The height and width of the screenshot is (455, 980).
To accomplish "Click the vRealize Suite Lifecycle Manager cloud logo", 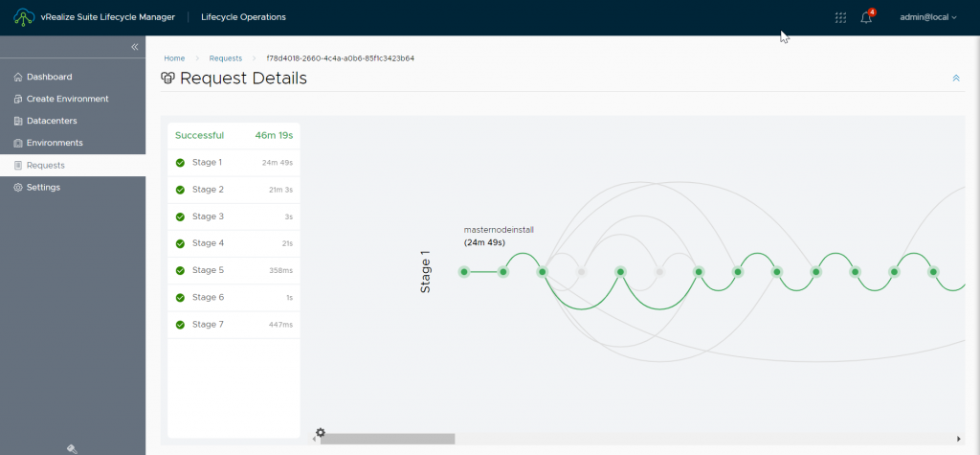I will point(24,17).
